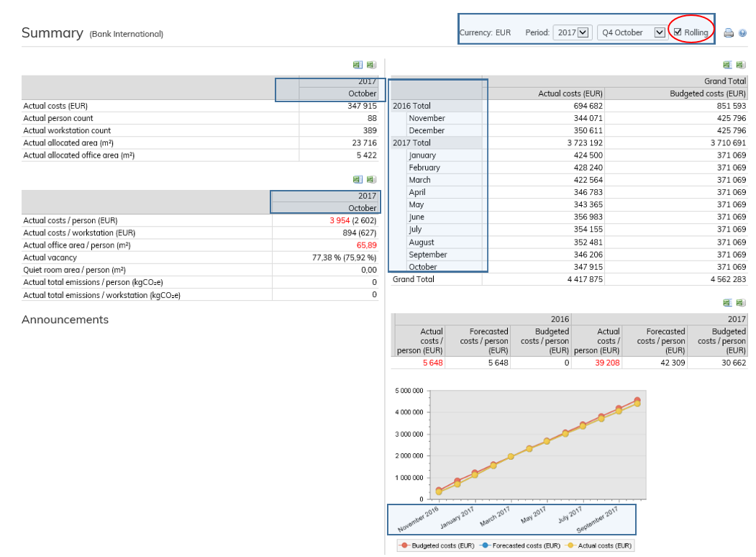Click right Excel export icon above costs per person table

point(371,179)
